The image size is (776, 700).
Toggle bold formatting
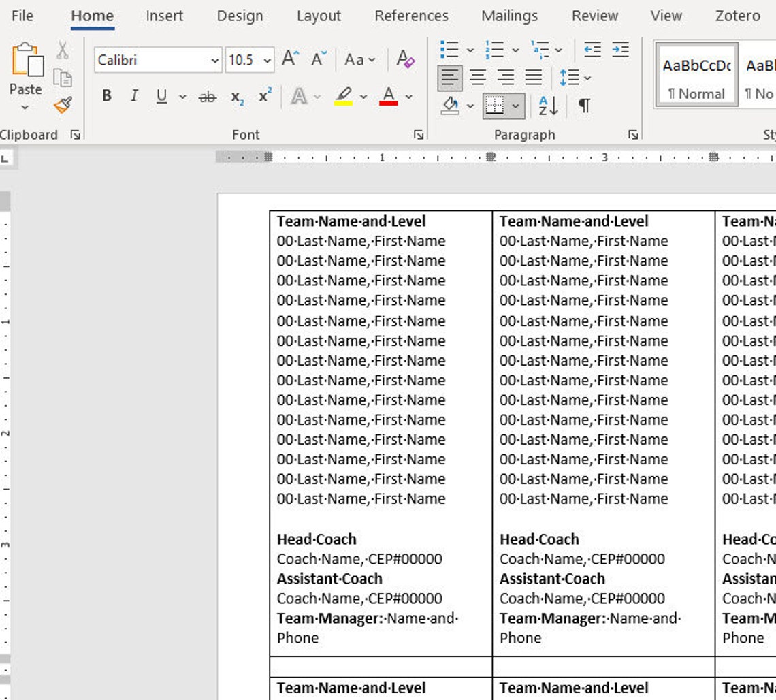107,96
